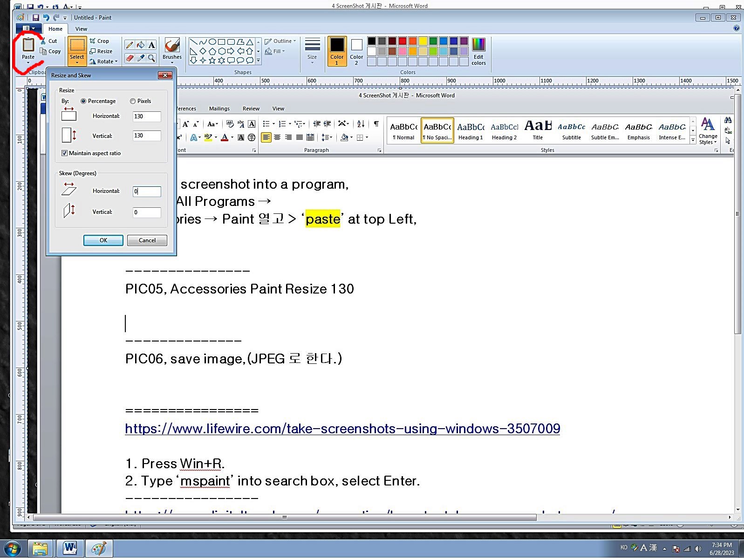Click the clock in the system tray
Viewport: 744px width, 560px height.
(722, 549)
